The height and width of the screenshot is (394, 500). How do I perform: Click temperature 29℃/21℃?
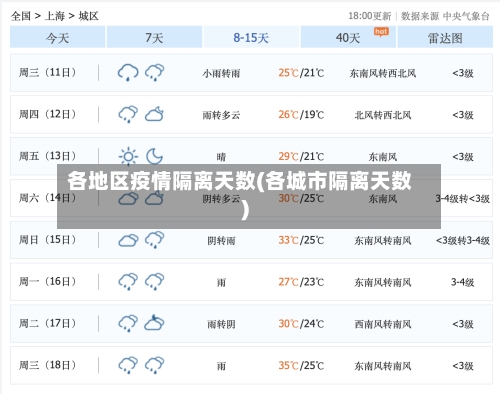click(301, 157)
